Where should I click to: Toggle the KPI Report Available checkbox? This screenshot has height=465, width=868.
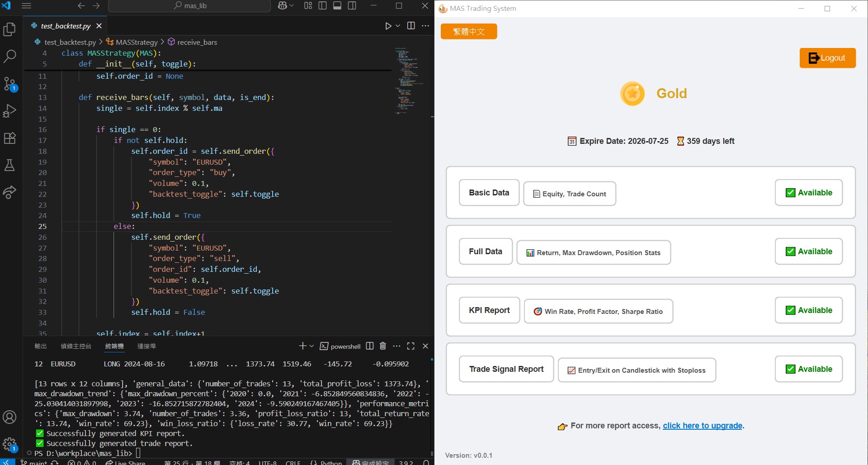pos(790,310)
